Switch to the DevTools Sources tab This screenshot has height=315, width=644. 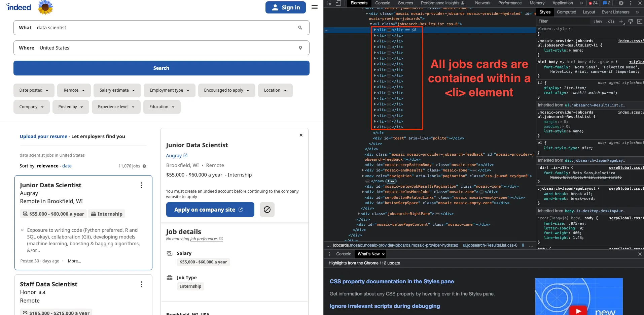(x=405, y=3)
